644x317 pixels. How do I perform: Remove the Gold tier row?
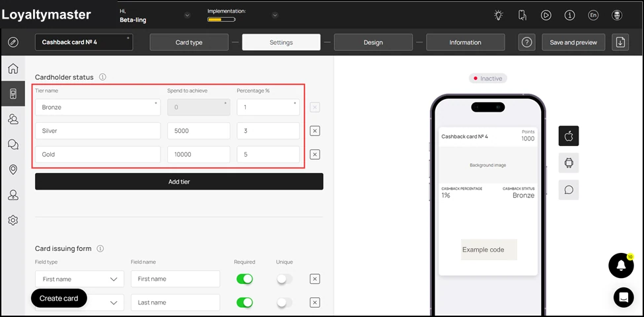tap(314, 155)
